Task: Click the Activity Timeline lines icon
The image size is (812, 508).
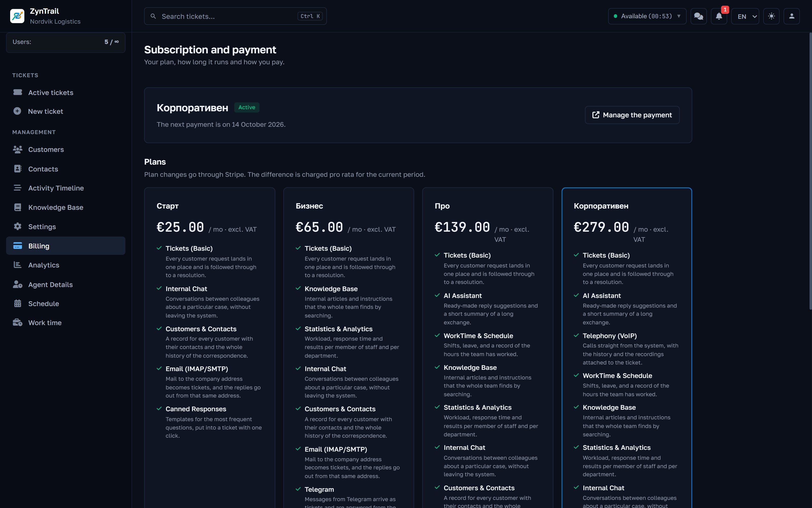Action: (18, 188)
